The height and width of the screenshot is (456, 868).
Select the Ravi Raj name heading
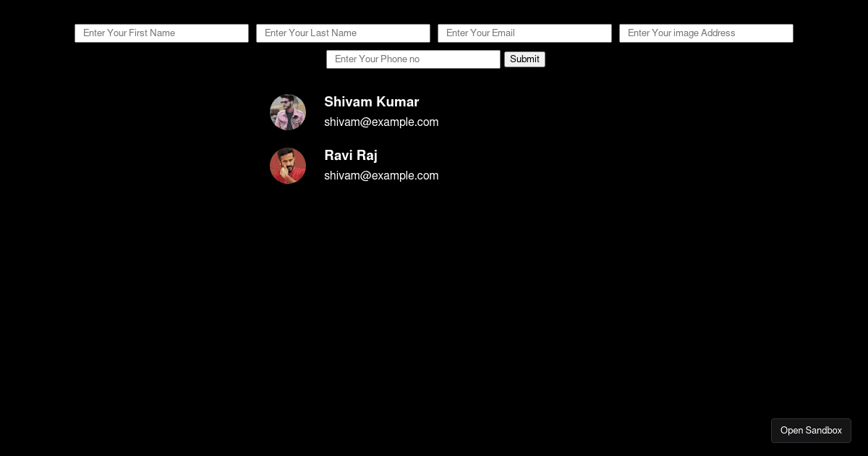pos(351,156)
